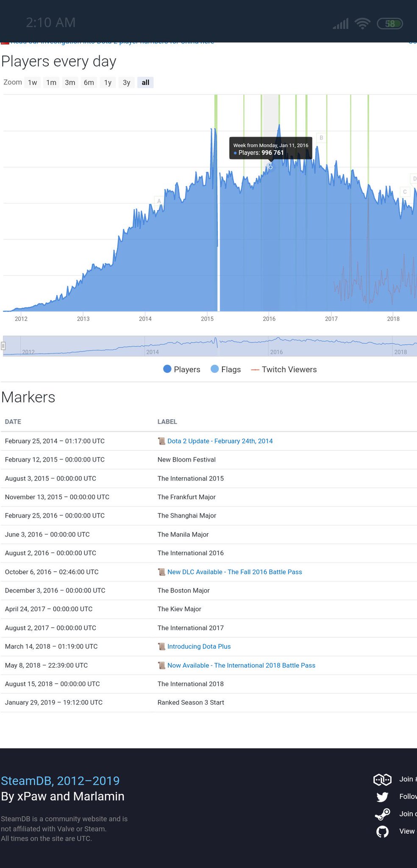Click the 'Markers' heading
417x868 pixels.
pos(28,397)
